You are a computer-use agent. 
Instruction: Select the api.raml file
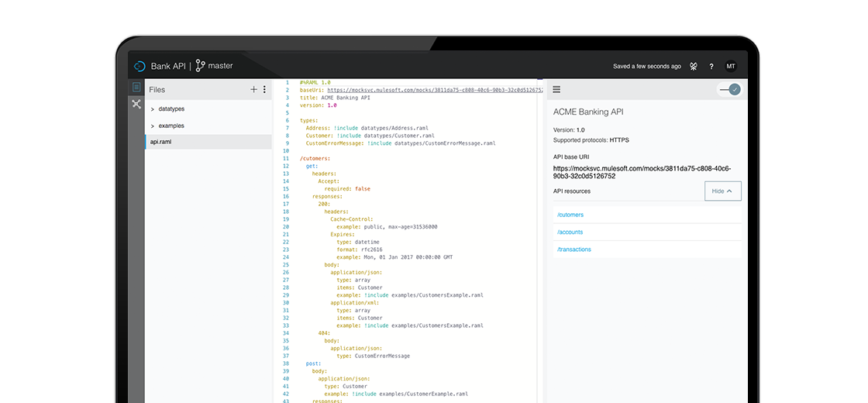pos(208,142)
